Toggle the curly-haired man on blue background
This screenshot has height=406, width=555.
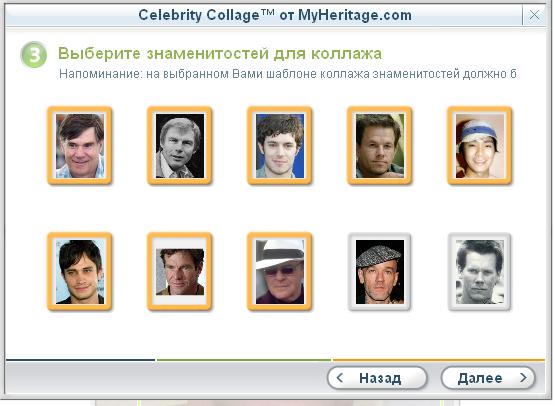coord(280,145)
